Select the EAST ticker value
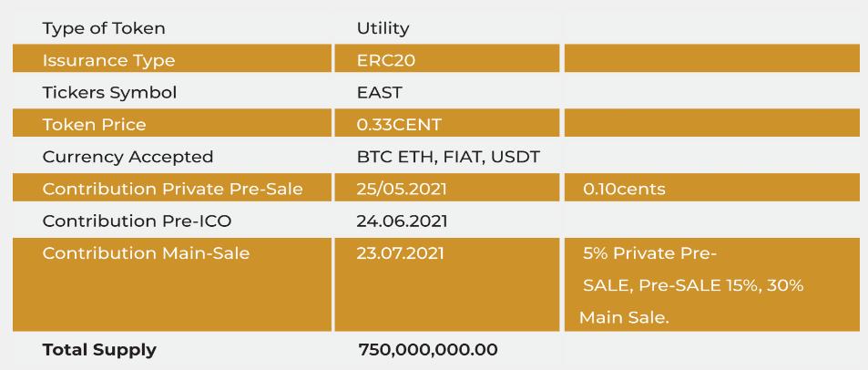Image resolution: width=868 pixels, height=370 pixels. [x=379, y=93]
